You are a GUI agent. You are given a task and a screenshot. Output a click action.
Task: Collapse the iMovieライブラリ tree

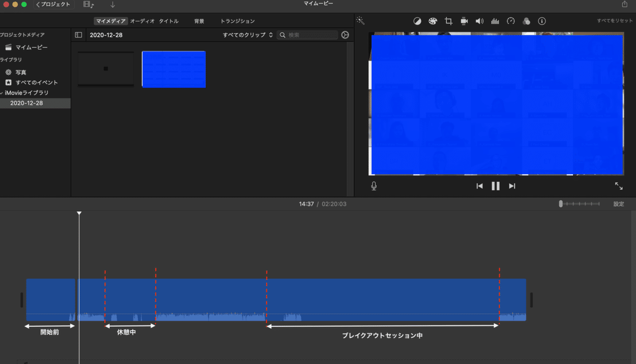coord(2,93)
